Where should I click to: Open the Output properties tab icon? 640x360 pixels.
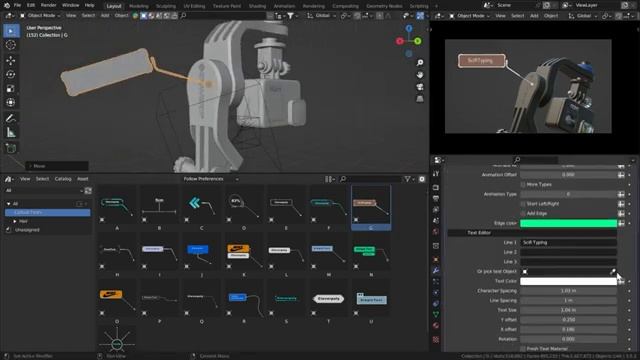436,199
